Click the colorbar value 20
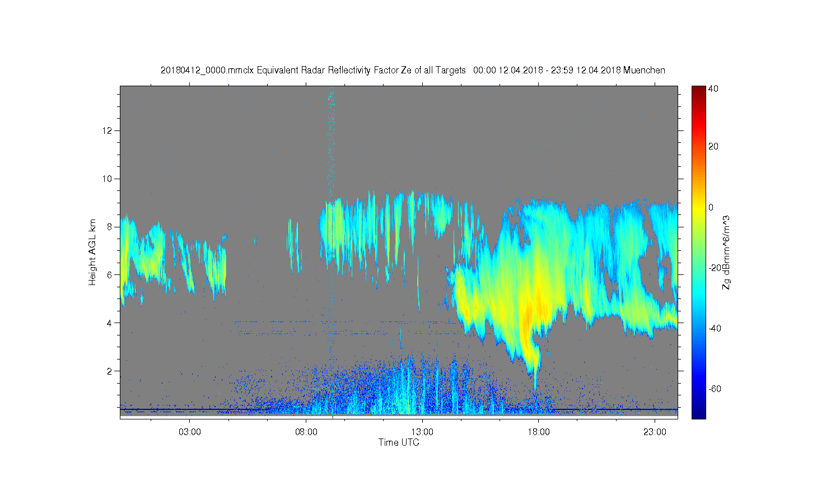The image size is (840, 504). coord(713,147)
